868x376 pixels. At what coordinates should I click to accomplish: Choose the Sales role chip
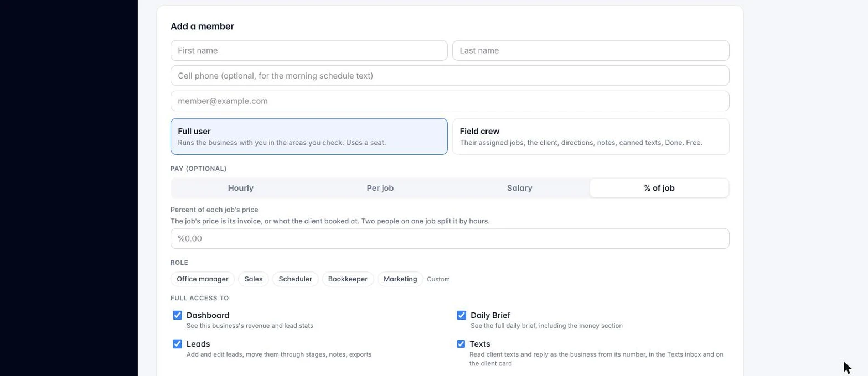(254, 279)
